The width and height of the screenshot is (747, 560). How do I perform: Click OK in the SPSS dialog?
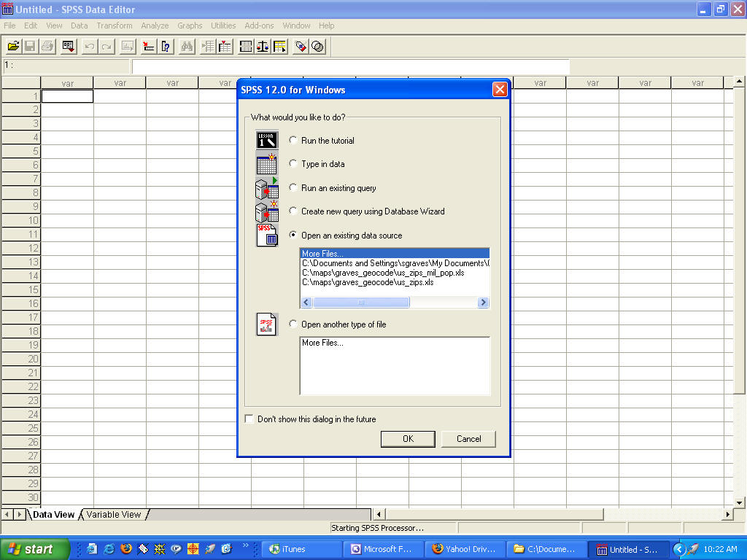[408, 438]
